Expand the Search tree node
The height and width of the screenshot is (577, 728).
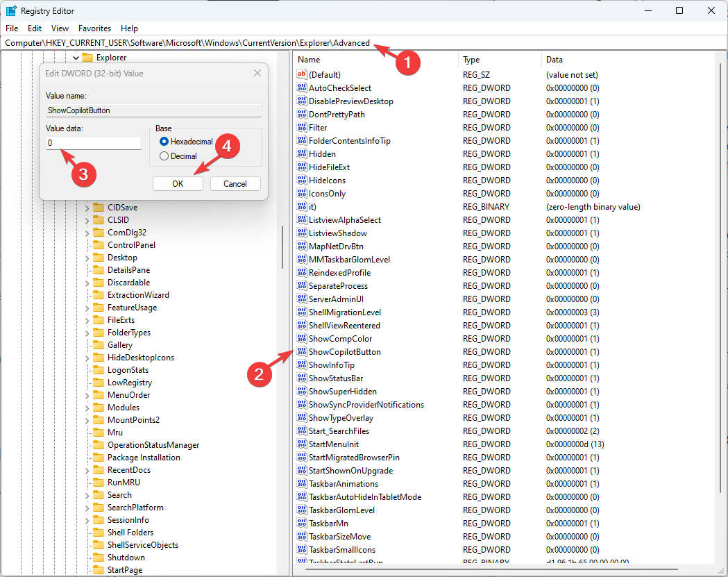pos(87,494)
